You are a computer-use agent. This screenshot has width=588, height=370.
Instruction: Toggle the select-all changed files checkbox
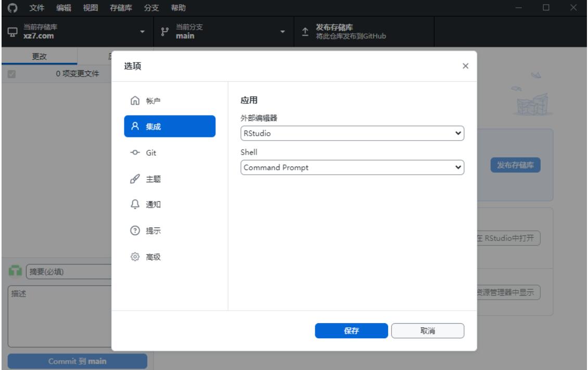pyautogui.click(x=11, y=74)
